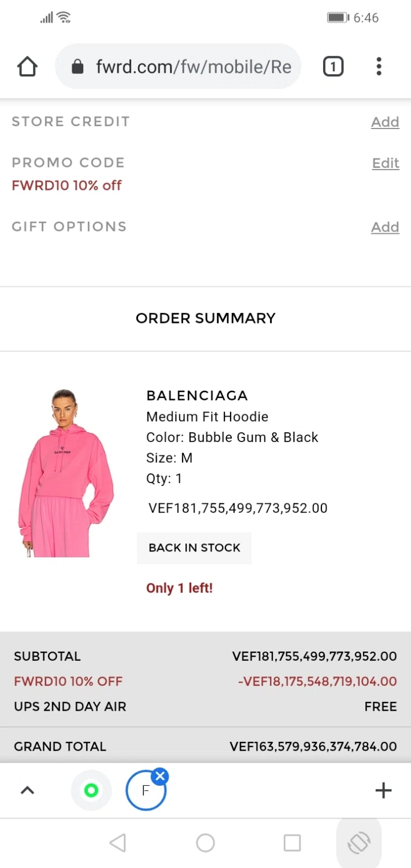Tap the screen rotation icon
The width and height of the screenshot is (411, 868).
click(359, 843)
